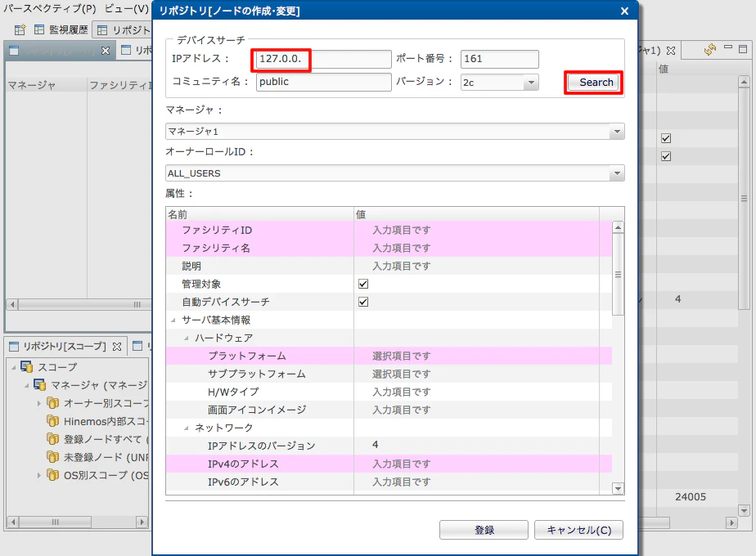Close the dialog with the title bar X
Screen dimensions: 756x556
(624, 11)
